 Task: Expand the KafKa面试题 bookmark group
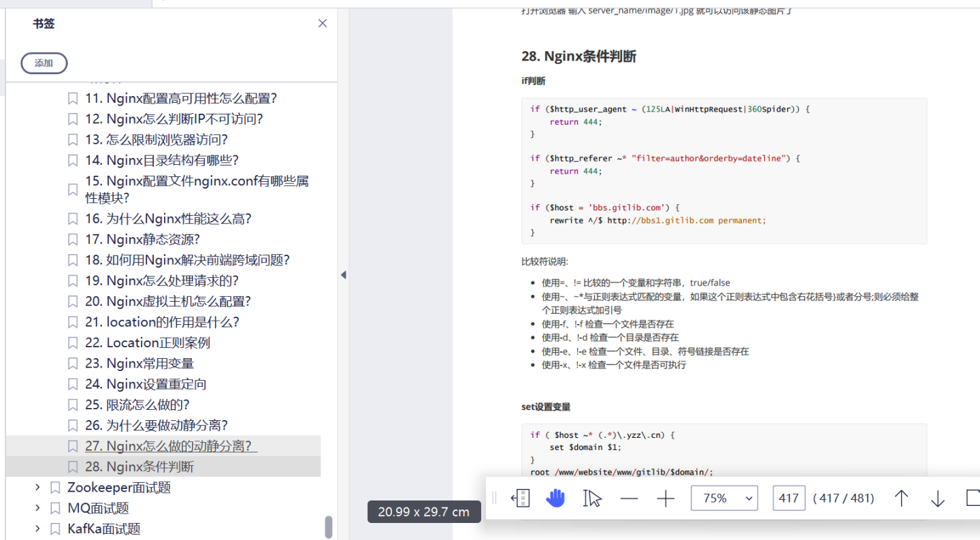coord(38,529)
